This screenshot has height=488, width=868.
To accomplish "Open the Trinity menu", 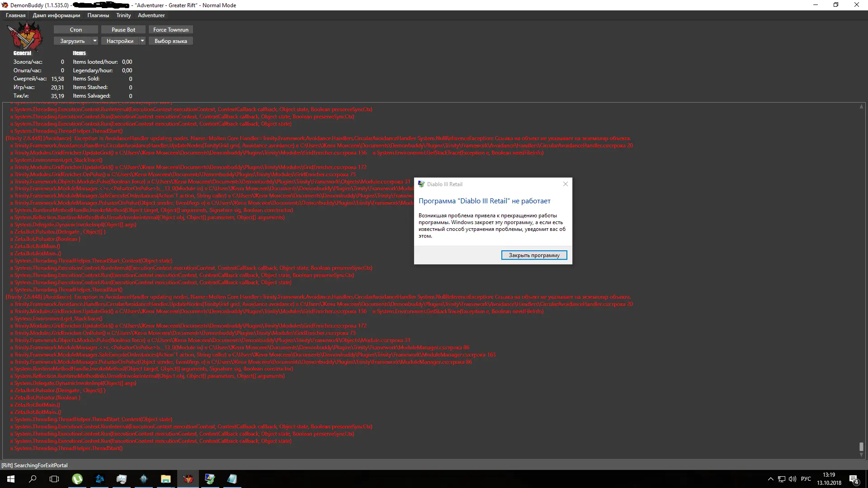I will click(x=123, y=15).
